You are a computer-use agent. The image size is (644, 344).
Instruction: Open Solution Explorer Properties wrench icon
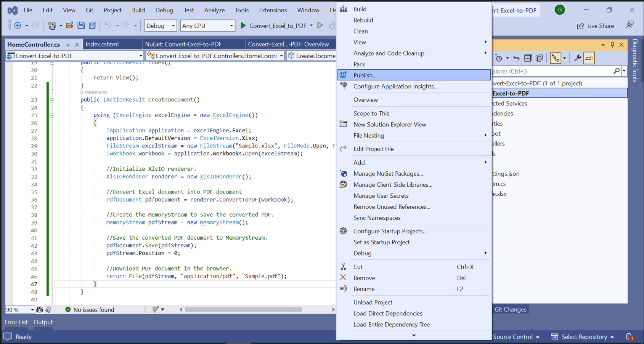[x=578, y=58]
